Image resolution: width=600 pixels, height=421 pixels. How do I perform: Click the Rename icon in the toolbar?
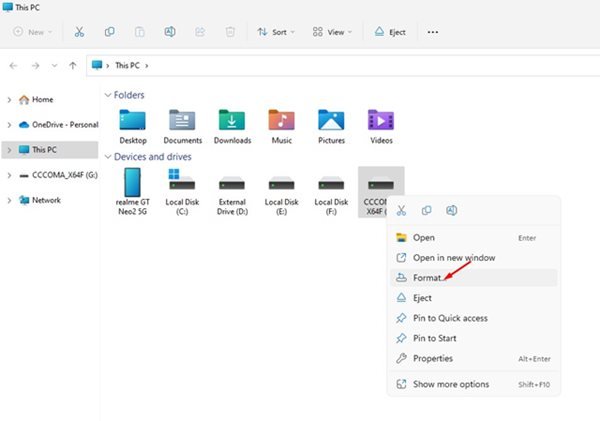[168, 32]
